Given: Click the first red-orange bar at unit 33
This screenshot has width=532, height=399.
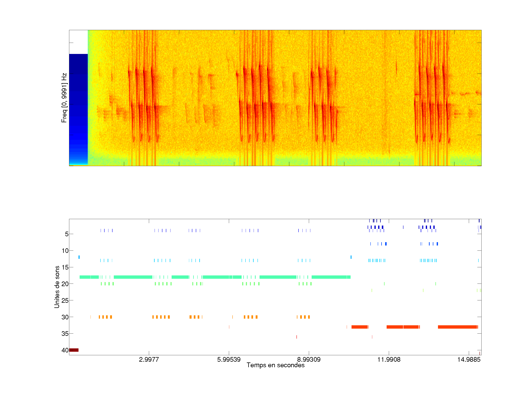Looking at the screenshot, I should coord(359,327).
